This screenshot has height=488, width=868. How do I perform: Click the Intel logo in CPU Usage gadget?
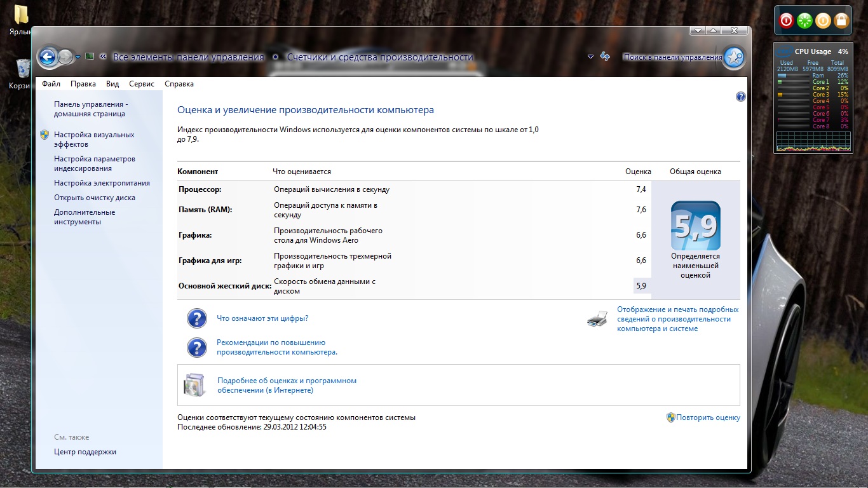click(x=785, y=52)
